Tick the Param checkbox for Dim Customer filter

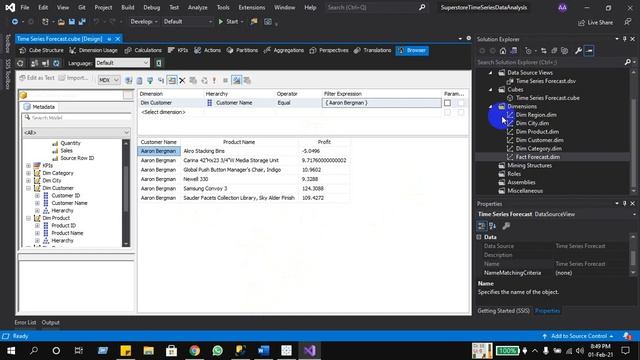[447, 103]
